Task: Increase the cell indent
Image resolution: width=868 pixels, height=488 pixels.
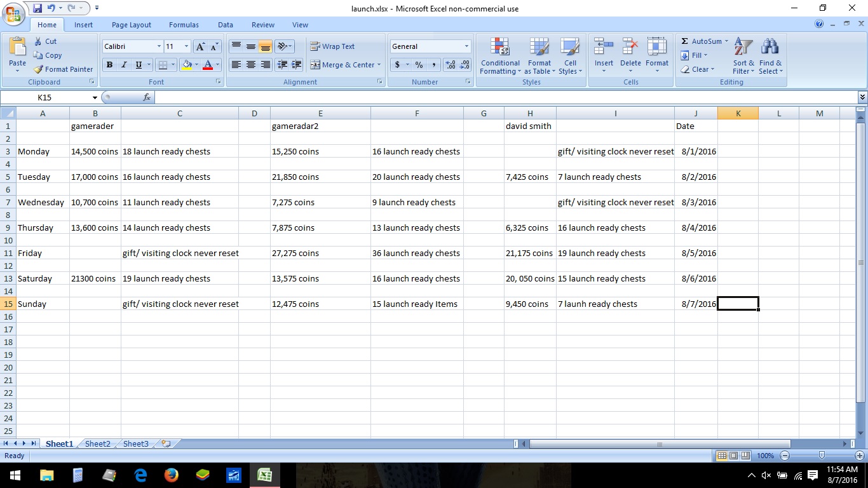Action: 296,65
